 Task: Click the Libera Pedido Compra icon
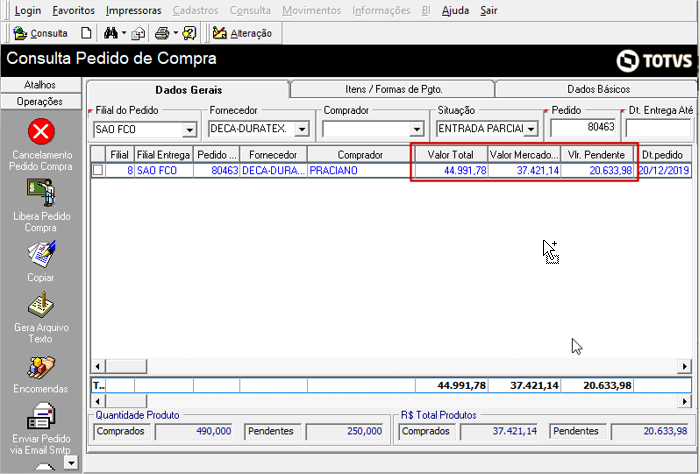(41, 193)
